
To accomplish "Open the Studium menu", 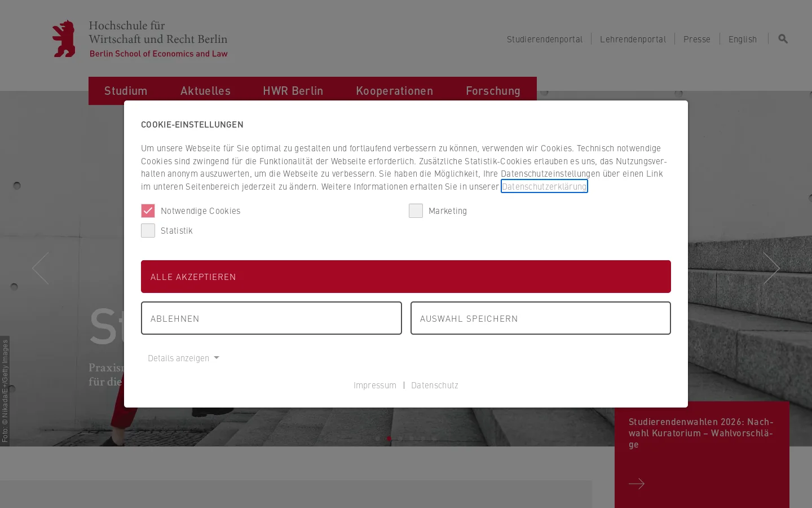I will [x=126, y=91].
